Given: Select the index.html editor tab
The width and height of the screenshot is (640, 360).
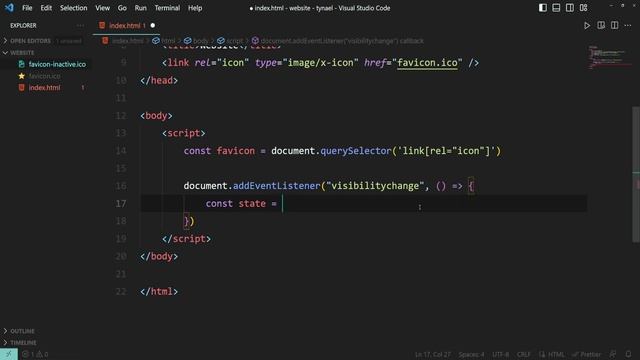Looking at the screenshot, I should pos(127,25).
